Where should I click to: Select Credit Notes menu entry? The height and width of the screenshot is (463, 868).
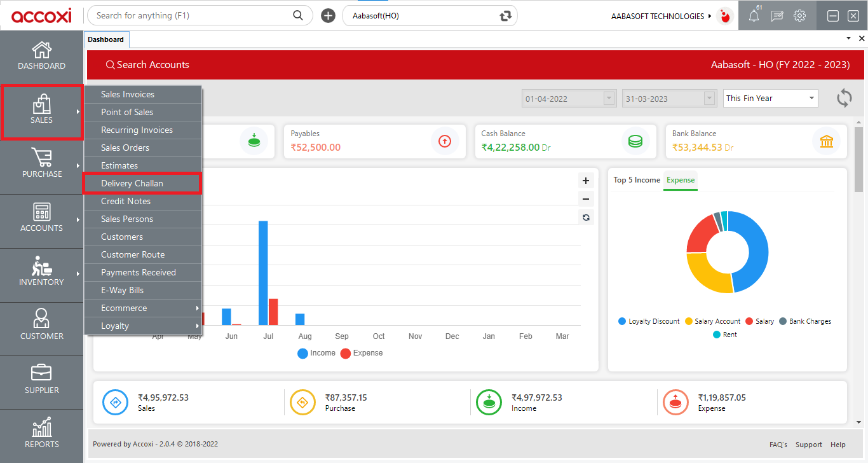point(143,201)
